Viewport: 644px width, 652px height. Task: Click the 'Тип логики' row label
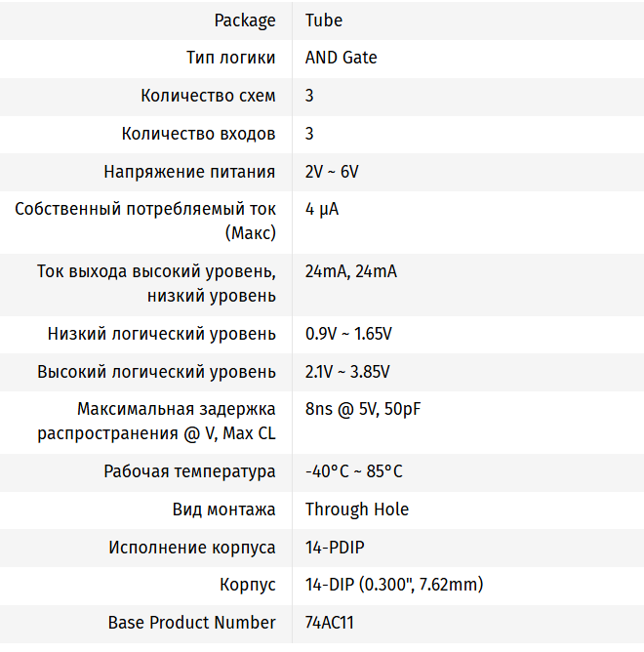coord(231,58)
